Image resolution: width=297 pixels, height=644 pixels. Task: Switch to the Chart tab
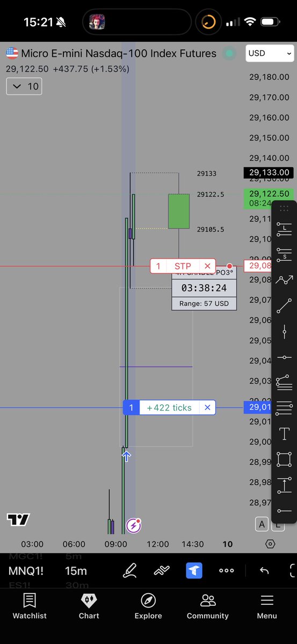pyautogui.click(x=89, y=606)
